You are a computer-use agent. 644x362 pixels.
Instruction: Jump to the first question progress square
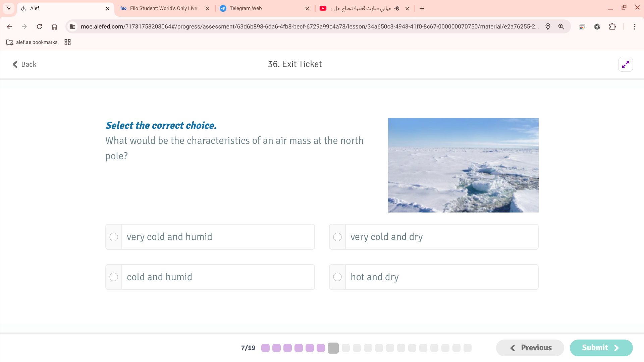coord(265,348)
